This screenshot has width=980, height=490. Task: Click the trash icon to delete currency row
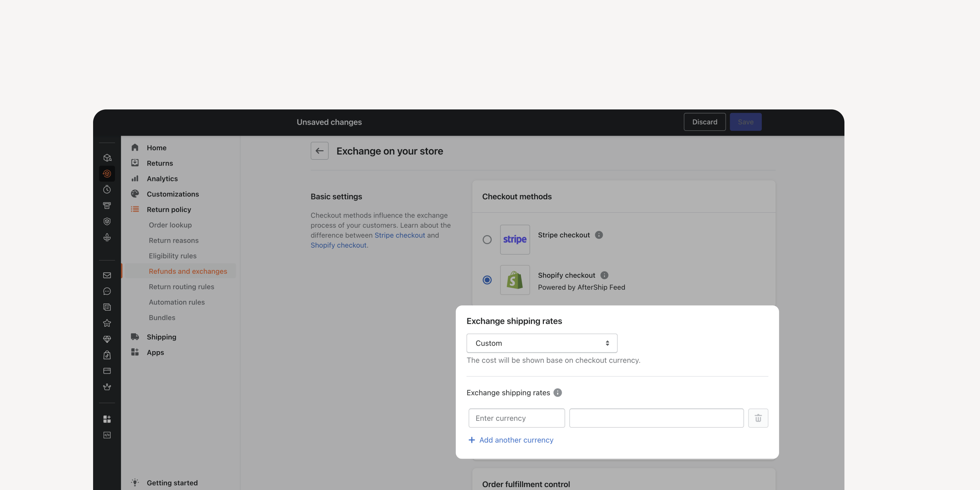pyautogui.click(x=758, y=418)
